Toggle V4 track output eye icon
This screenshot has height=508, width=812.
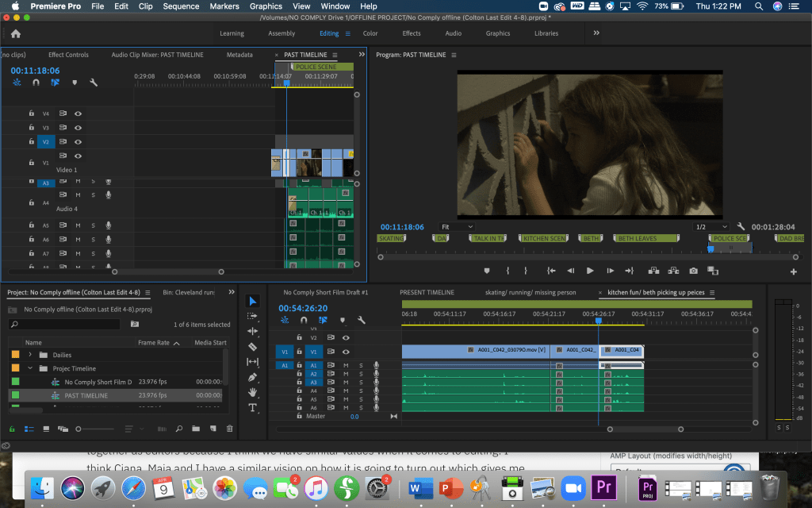[78, 114]
